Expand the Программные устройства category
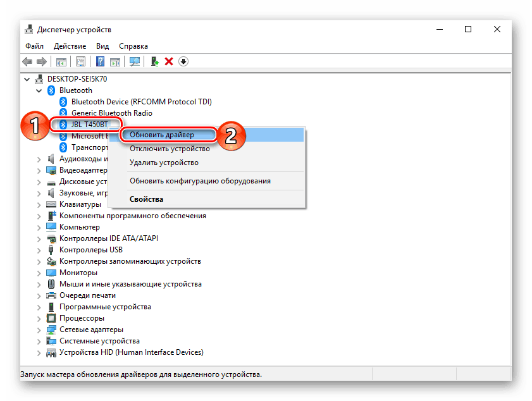The height and width of the screenshot is (401, 532). 39,307
